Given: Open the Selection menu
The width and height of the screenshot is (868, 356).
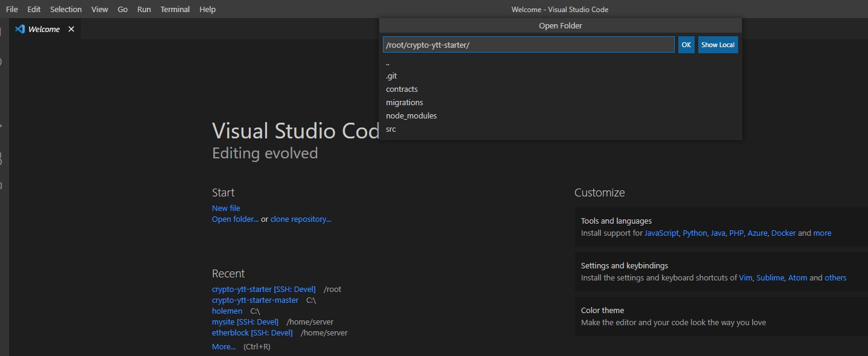Looking at the screenshot, I should [66, 9].
